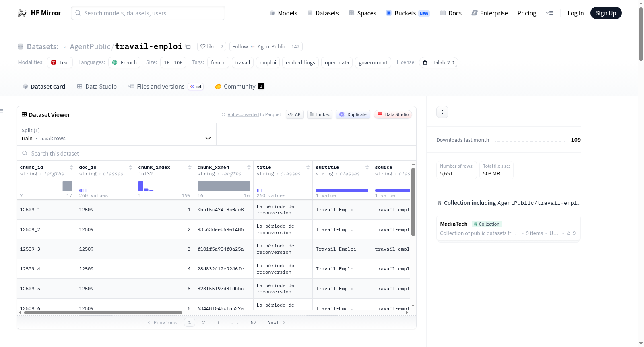Image resolution: width=644 pixels, height=347 pixels.
Task: Open the Models menu item
Action: [283, 13]
